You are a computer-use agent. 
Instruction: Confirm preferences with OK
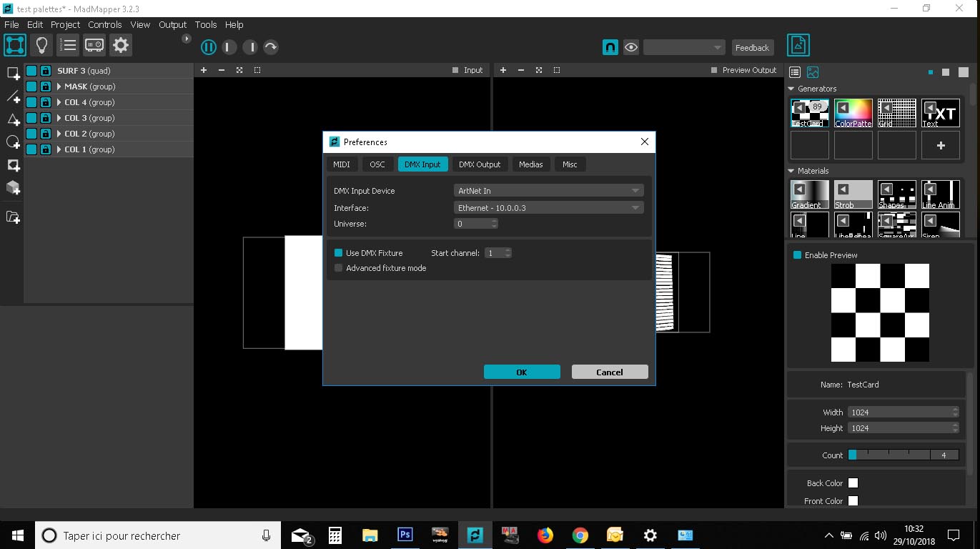pos(522,372)
